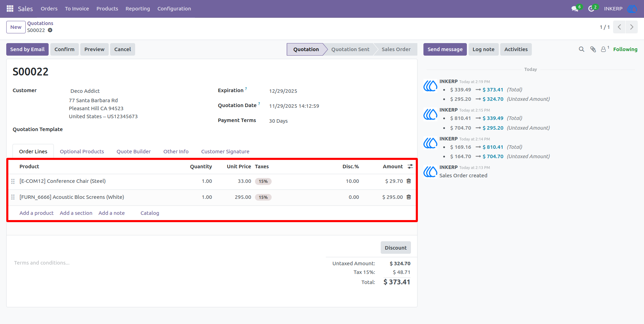Switch to Other Info tab
The height and width of the screenshot is (324, 644).
(176, 152)
